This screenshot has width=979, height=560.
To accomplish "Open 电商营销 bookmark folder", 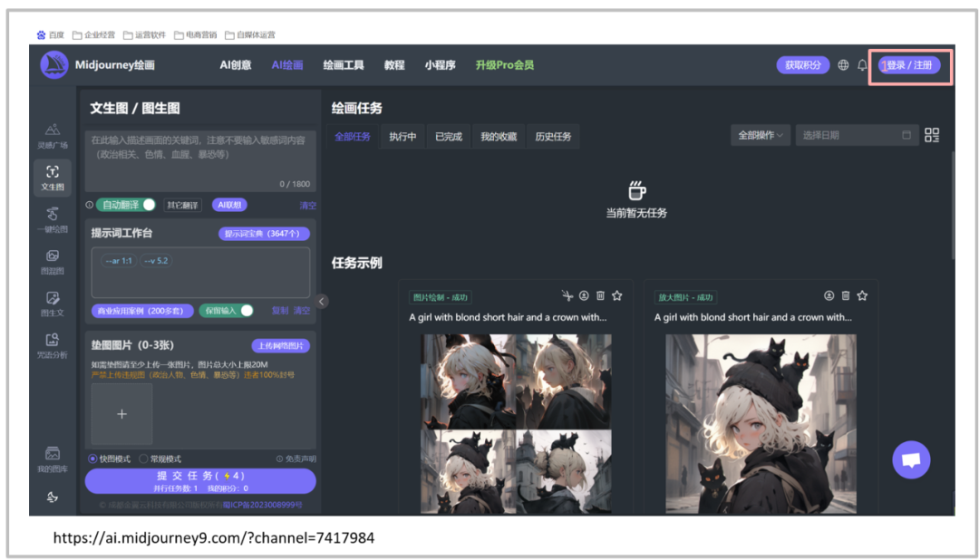I will [x=195, y=35].
